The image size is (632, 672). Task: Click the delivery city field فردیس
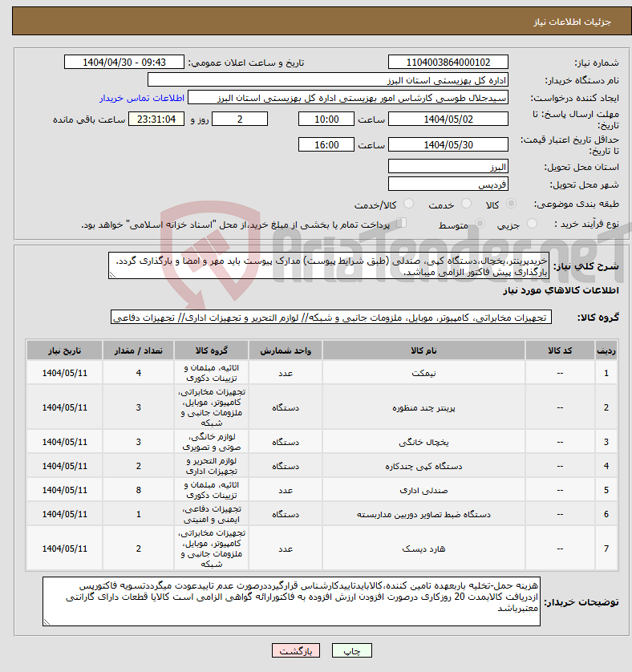coord(448,184)
